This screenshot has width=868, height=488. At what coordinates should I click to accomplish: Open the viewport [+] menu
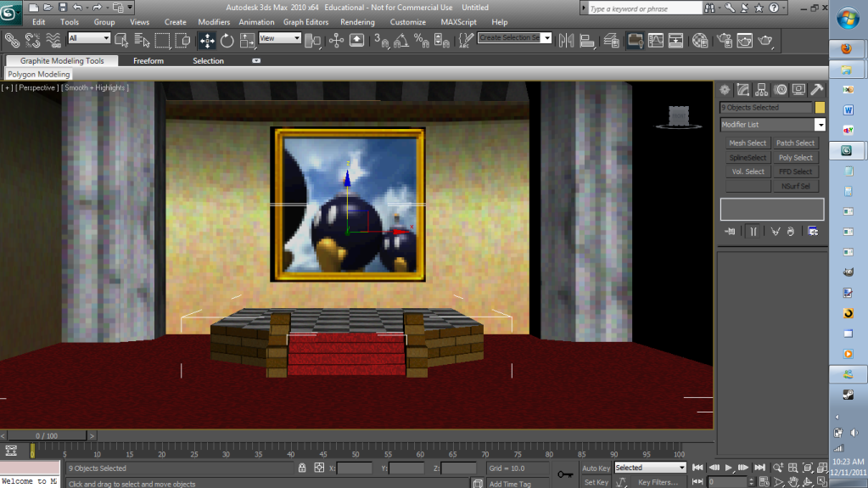coord(7,87)
